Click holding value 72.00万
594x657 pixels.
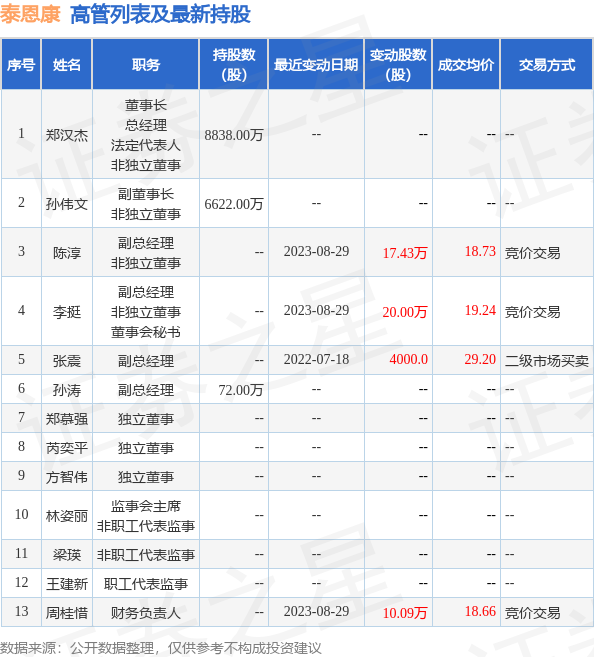click(241, 390)
